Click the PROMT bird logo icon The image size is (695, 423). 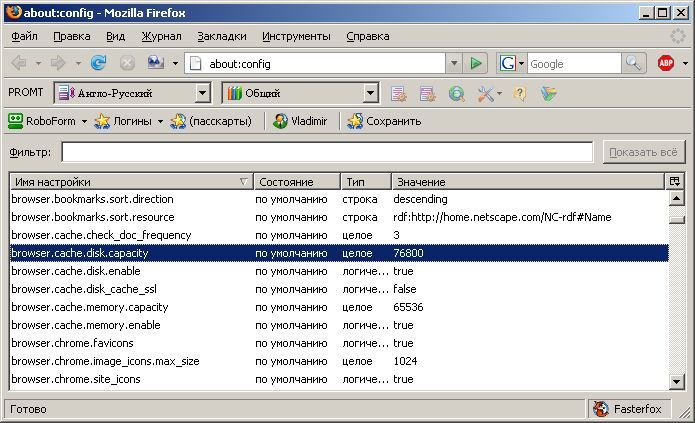click(x=549, y=93)
